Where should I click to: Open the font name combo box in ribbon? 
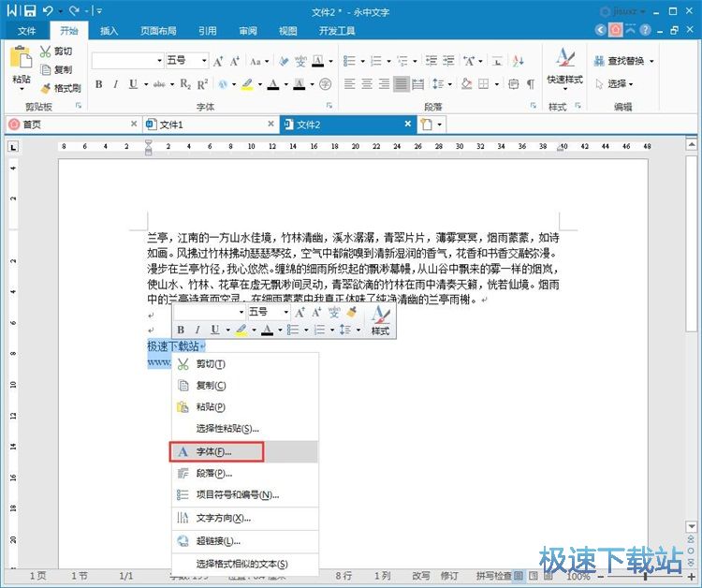point(127,61)
